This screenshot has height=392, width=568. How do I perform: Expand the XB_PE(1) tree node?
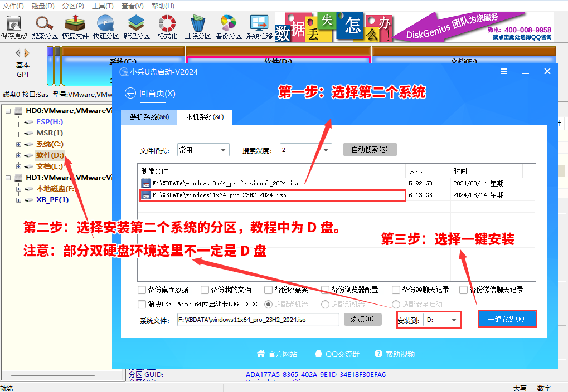[x=18, y=200]
